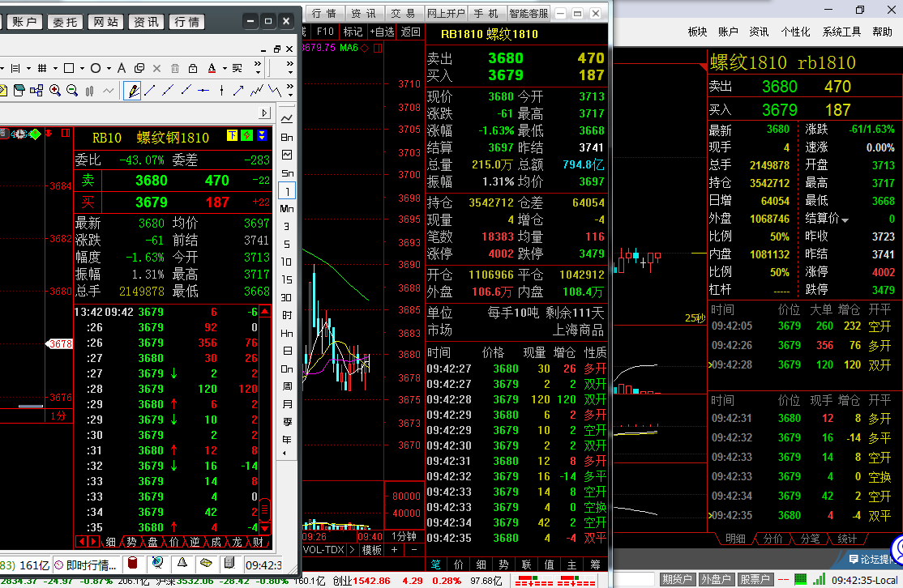The image size is (903, 588).
Task: Click the minus button beside 模板
Action: coord(414,550)
